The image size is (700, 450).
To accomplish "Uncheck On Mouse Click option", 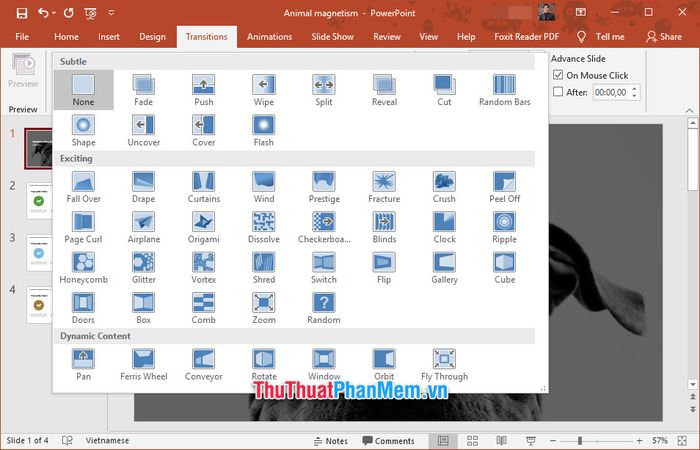I will [x=558, y=75].
